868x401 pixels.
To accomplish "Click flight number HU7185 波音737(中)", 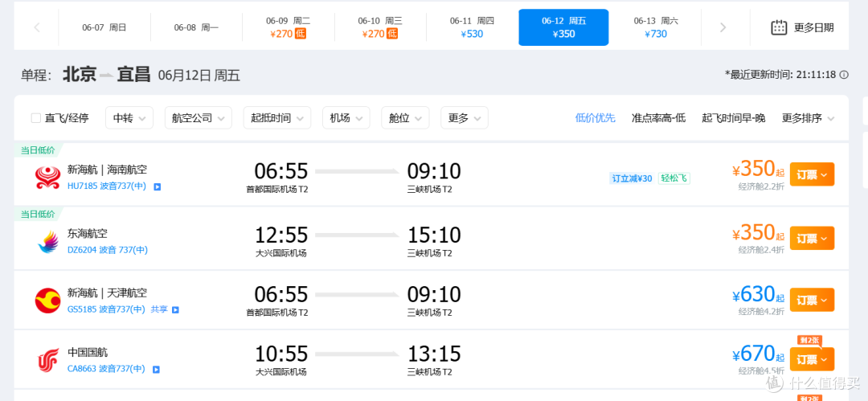I will click(106, 186).
